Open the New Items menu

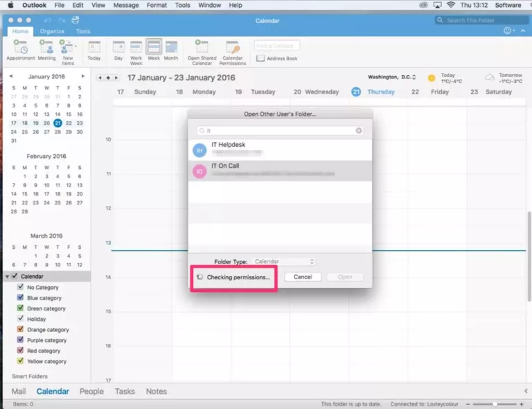point(67,52)
